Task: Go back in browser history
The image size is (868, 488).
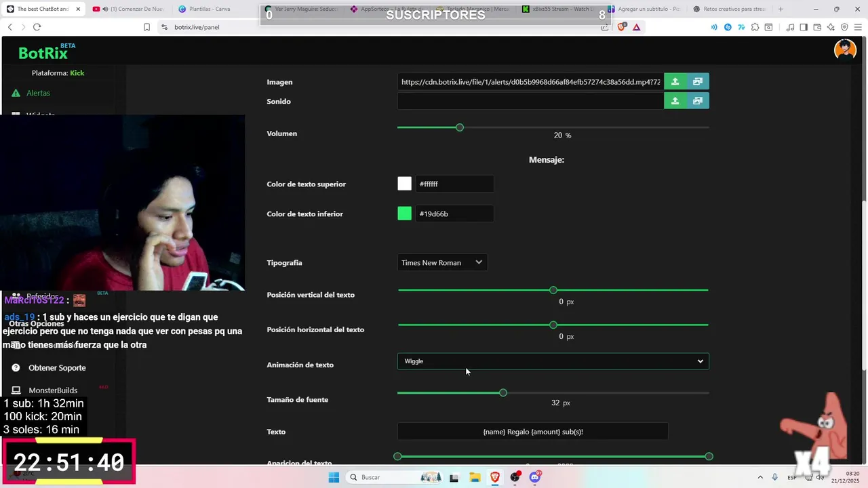Action: [x=9, y=27]
